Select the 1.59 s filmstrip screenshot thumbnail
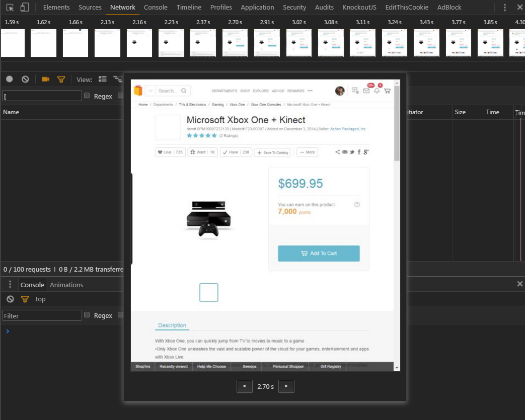525x420 pixels. pyautogui.click(x=13, y=43)
